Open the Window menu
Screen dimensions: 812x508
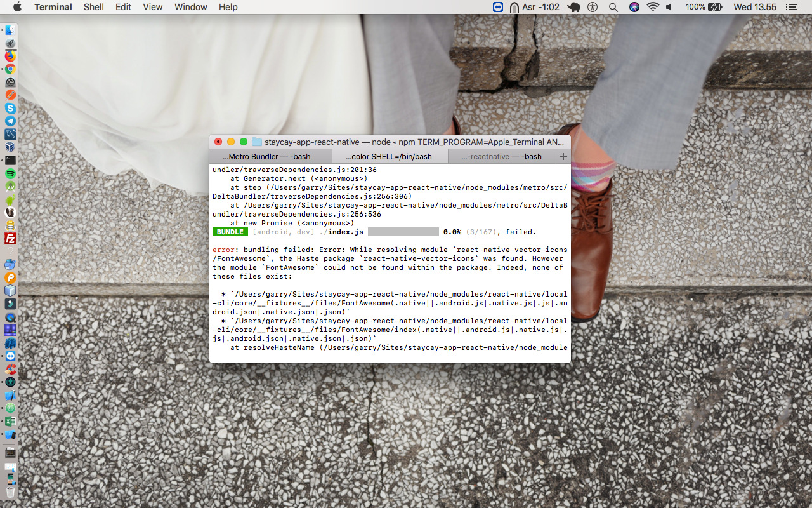191,7
